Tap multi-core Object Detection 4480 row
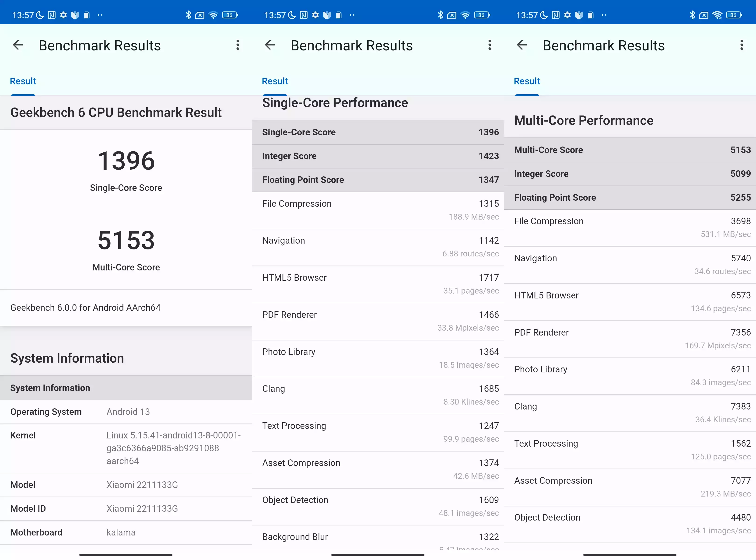This screenshot has width=756, height=560. [630, 525]
